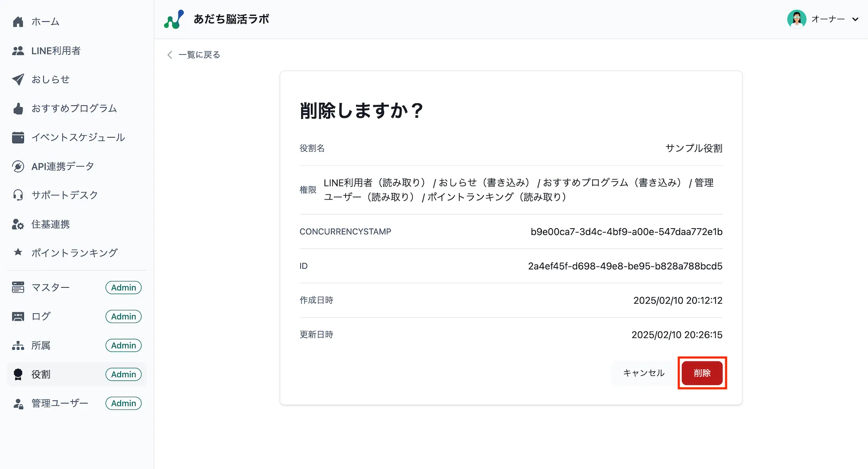Screen dimensions: 868x469
Task: Open the マスター menu item
Action: coord(50,288)
